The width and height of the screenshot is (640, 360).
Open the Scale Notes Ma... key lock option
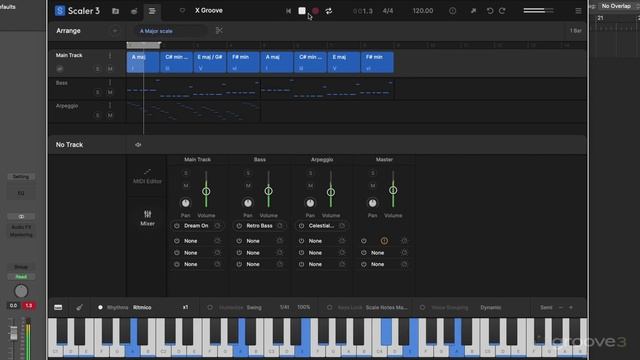[386, 307]
